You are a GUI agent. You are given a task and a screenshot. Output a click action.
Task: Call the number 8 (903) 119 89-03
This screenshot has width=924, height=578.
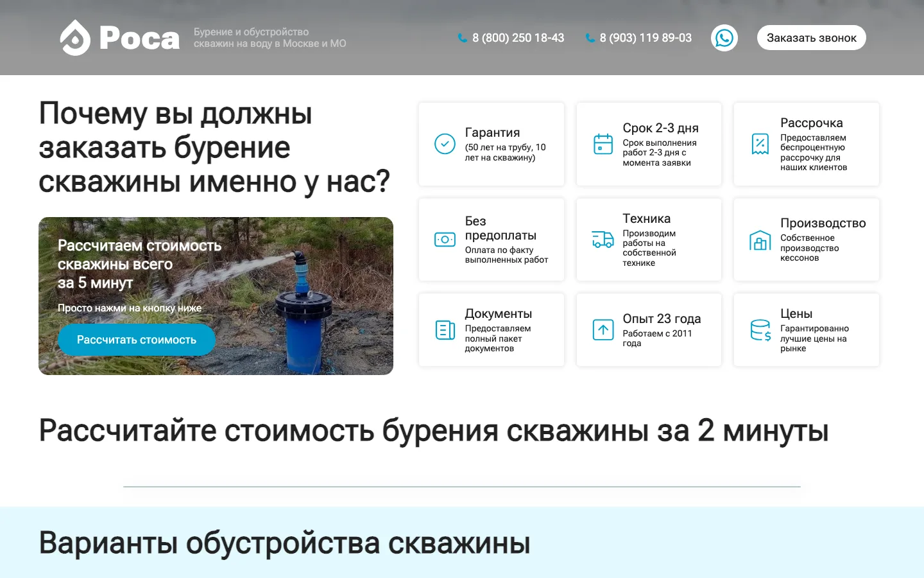[646, 38]
